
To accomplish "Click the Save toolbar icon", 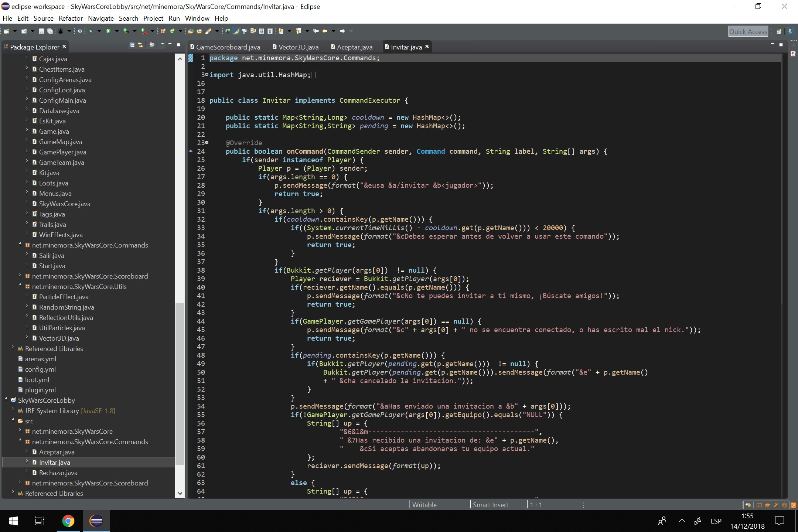I will click(x=41, y=31).
